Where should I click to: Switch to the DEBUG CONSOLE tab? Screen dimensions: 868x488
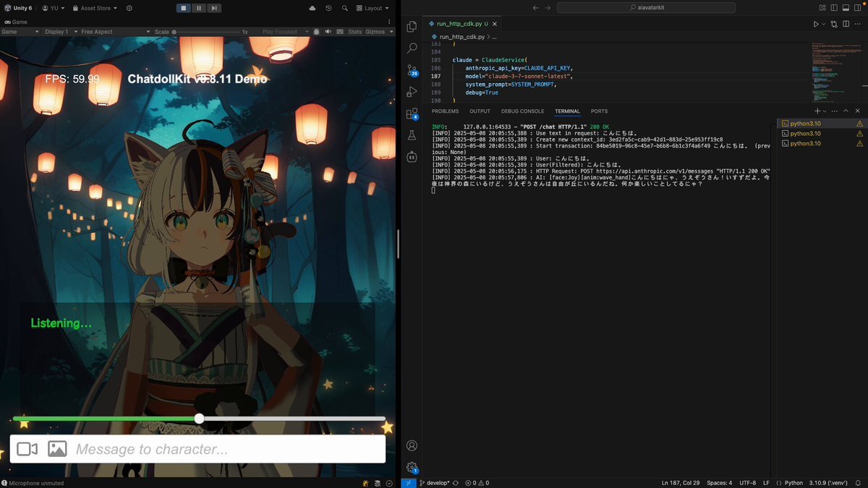tap(522, 111)
